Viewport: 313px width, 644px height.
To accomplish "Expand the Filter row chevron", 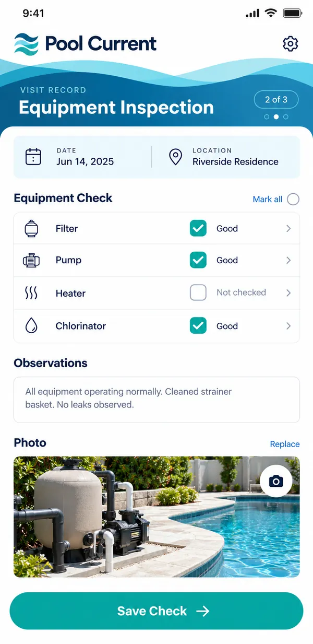I will click(x=288, y=228).
